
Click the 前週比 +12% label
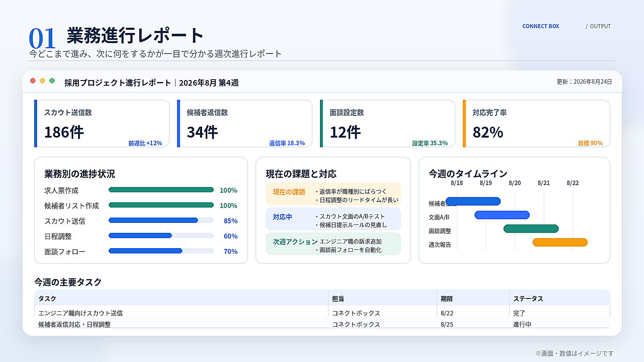[x=145, y=143]
